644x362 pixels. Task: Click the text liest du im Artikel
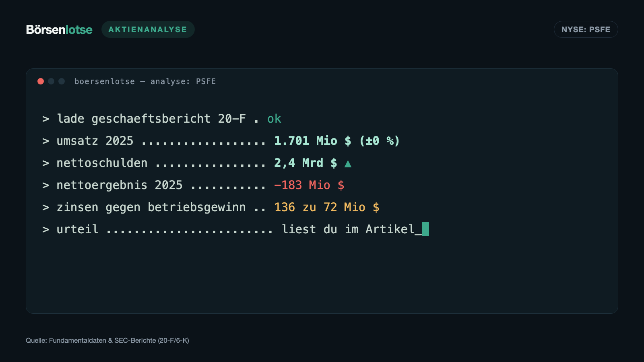(348, 229)
